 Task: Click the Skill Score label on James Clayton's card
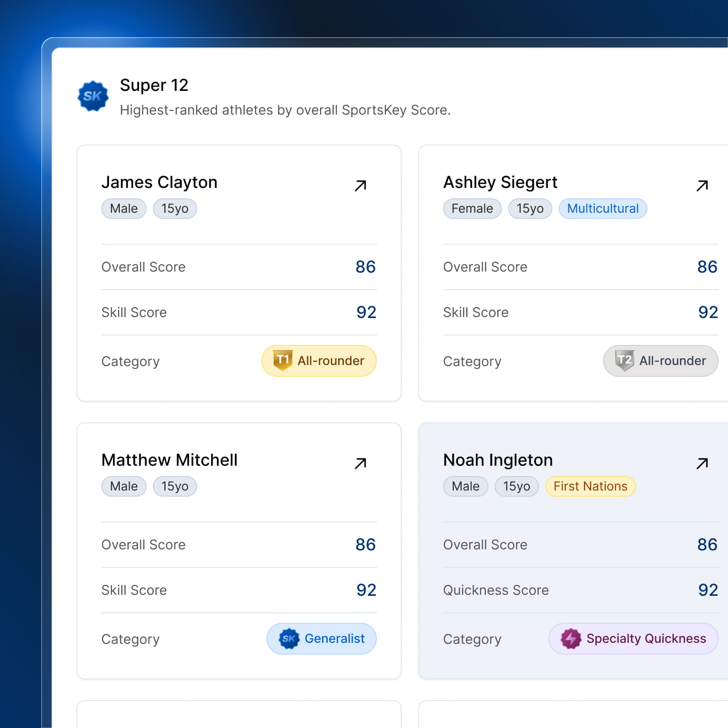click(134, 312)
